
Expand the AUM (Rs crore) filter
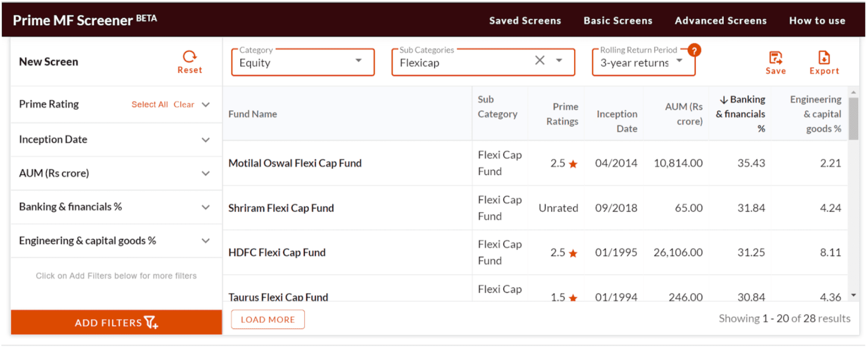pos(206,173)
